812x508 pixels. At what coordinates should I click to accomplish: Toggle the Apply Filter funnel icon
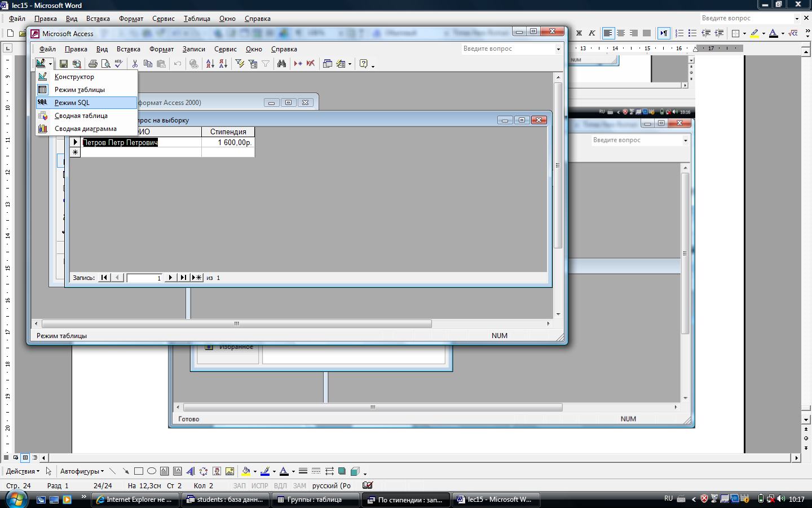click(266, 64)
